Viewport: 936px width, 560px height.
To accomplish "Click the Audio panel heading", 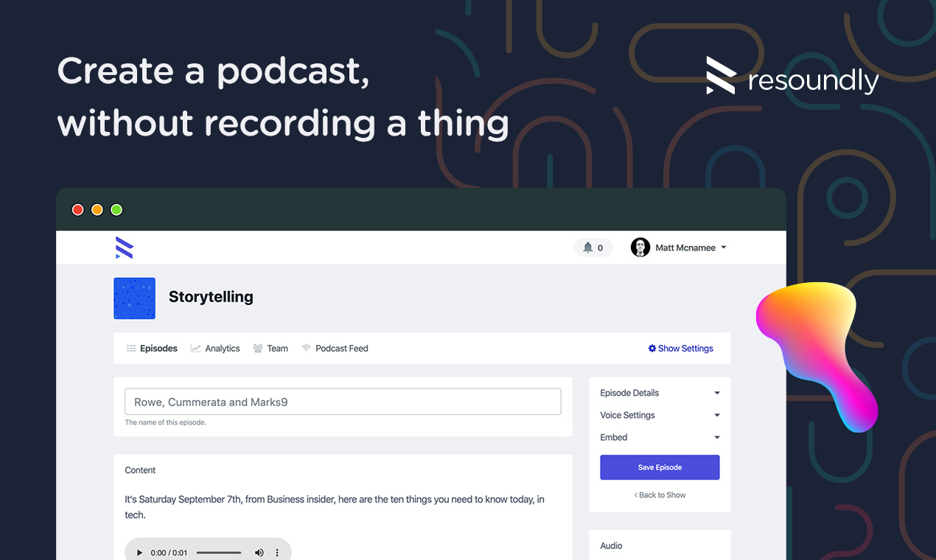I will (x=611, y=546).
